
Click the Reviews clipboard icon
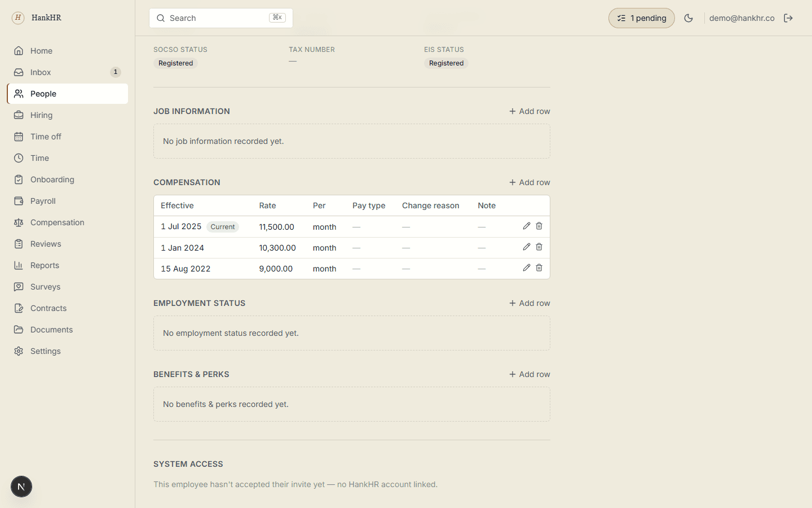tap(19, 244)
